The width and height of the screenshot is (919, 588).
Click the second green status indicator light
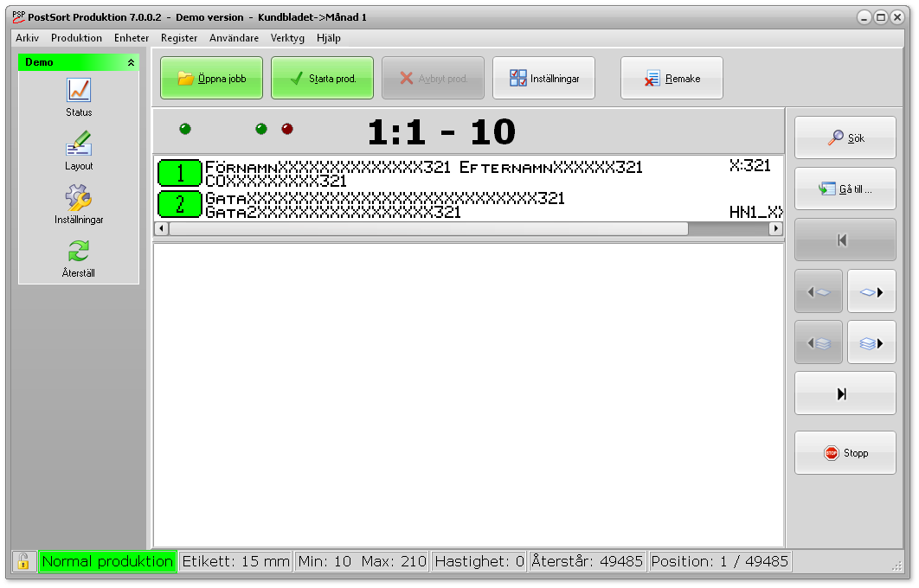[x=261, y=129]
